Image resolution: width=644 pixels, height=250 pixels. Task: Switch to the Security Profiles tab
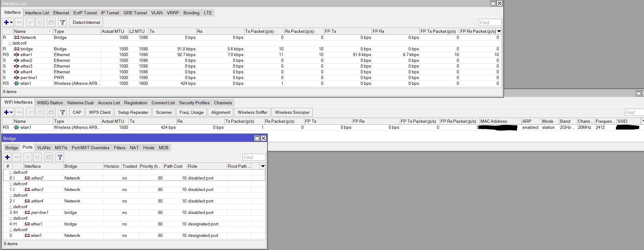point(194,103)
